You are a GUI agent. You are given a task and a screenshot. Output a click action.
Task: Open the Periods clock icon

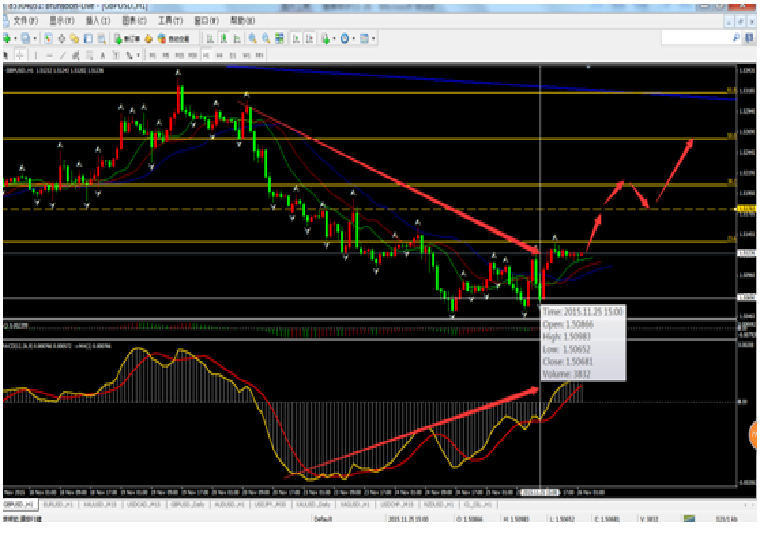[x=345, y=39]
